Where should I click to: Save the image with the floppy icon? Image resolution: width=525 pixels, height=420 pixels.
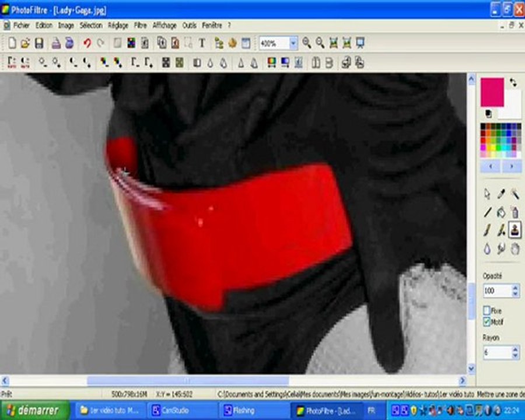click(39, 43)
